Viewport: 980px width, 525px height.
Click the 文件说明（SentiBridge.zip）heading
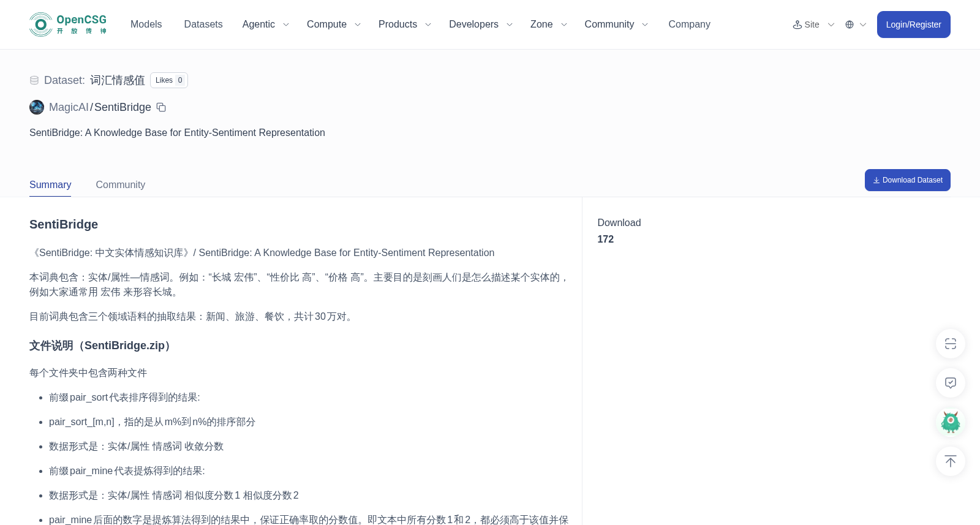102,346
